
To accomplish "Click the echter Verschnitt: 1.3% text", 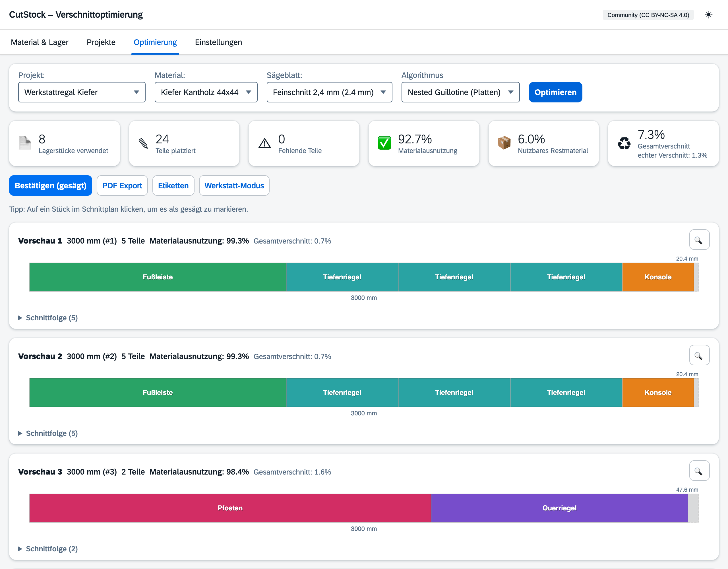I will pos(672,155).
